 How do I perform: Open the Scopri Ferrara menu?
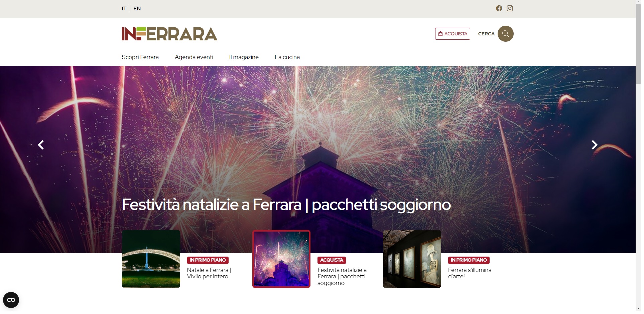141,57
